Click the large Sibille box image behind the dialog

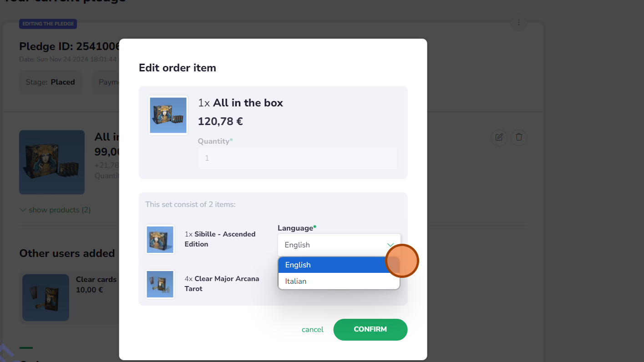click(x=52, y=162)
